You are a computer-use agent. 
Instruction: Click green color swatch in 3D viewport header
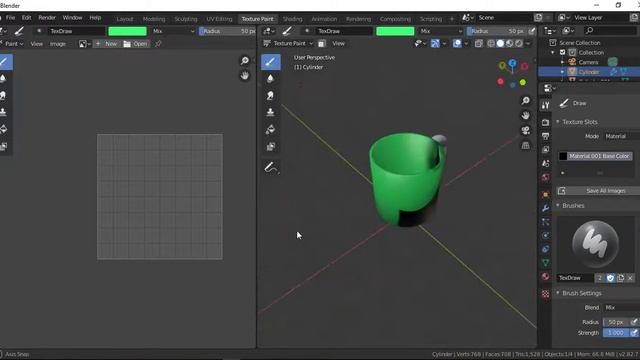click(395, 31)
